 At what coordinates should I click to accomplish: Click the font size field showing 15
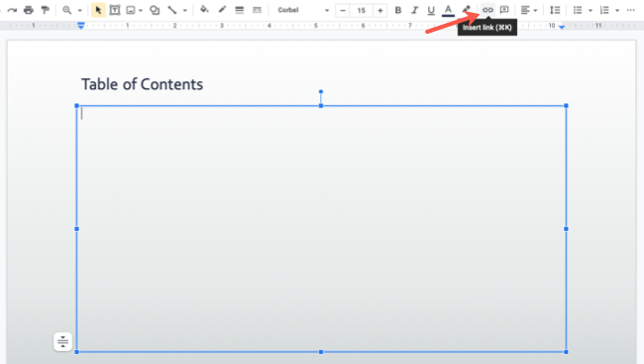pos(361,10)
